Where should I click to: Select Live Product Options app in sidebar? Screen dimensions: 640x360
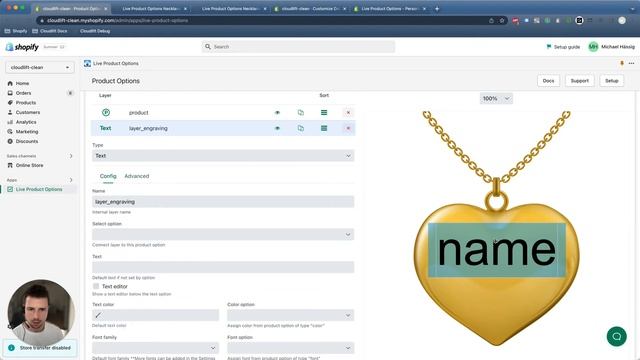[39, 189]
